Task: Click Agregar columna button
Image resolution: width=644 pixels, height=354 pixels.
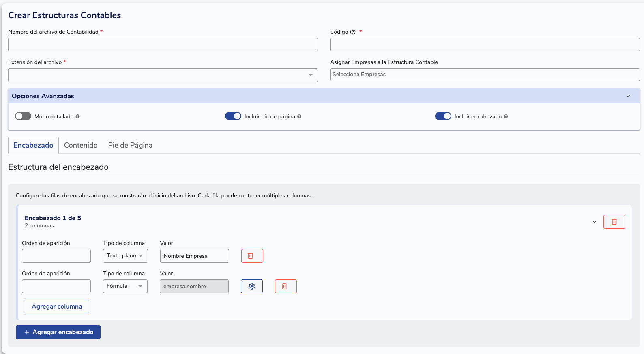Action: point(57,307)
